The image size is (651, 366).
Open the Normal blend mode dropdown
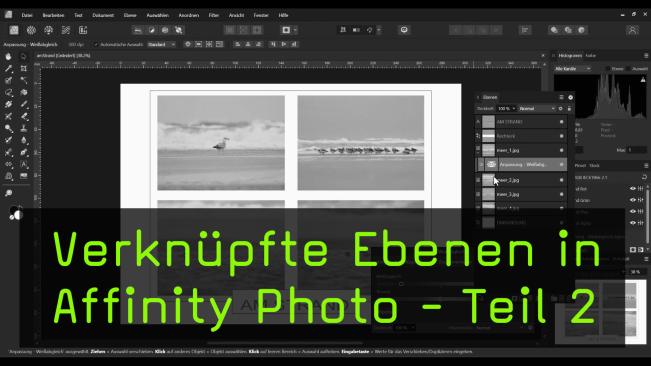click(x=537, y=109)
